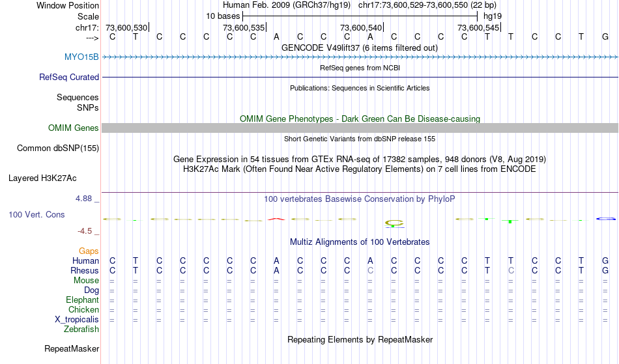The height and width of the screenshot is (364, 619).
Task: Open the 'RefSeq genes from NCBI' title
Action: pyautogui.click(x=360, y=68)
